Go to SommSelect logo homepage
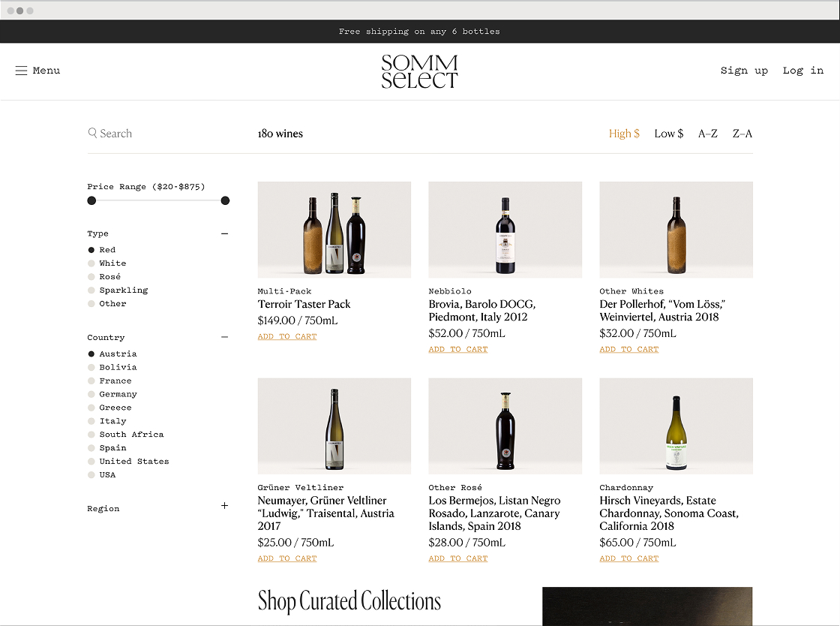This screenshot has width=840, height=626. pyautogui.click(x=419, y=71)
